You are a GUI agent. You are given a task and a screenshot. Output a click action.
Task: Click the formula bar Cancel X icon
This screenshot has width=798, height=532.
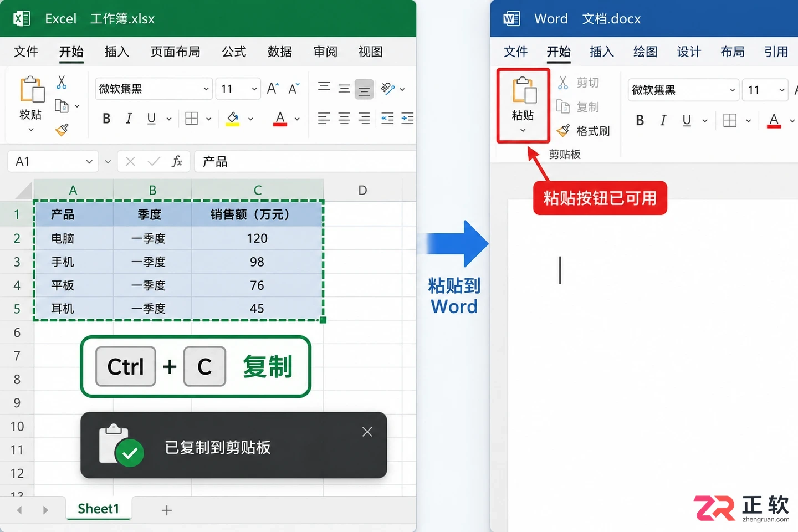tap(130, 161)
